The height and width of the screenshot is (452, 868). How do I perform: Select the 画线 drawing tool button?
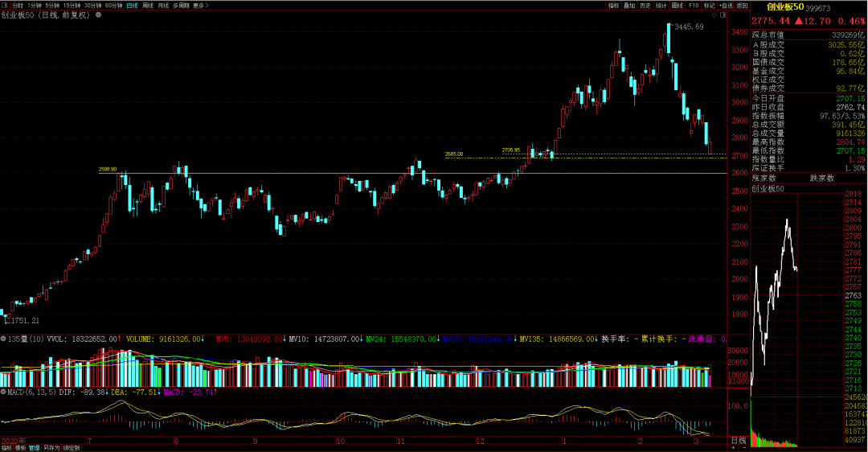[x=678, y=6]
